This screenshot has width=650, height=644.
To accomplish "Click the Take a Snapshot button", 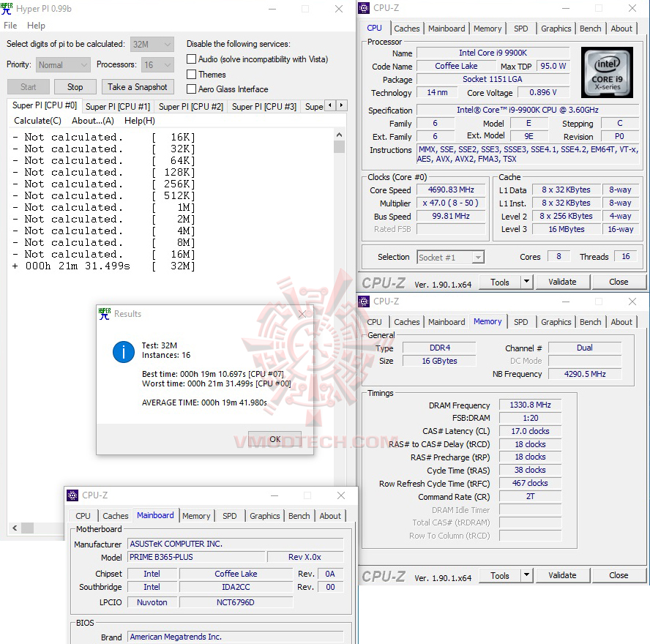I will (x=138, y=86).
